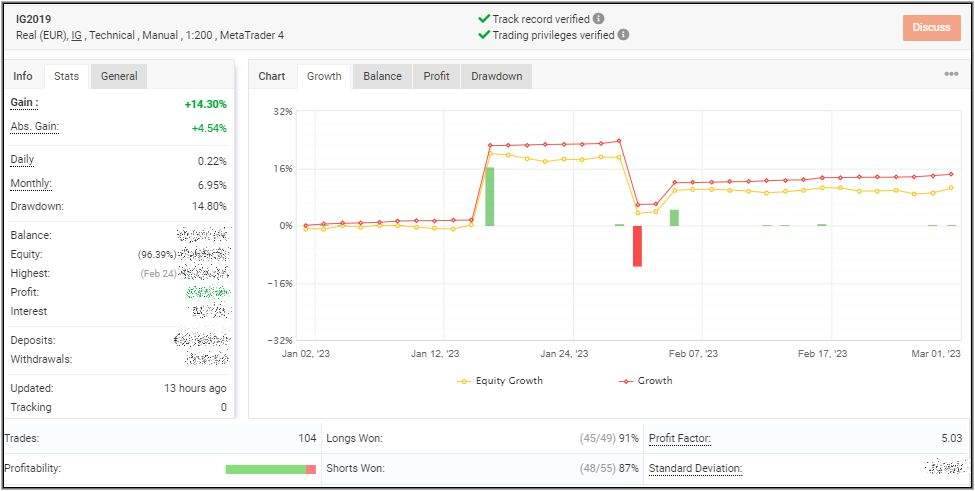Click the red negative bar on chart
This screenshot has height=491, width=975.
pos(637,246)
